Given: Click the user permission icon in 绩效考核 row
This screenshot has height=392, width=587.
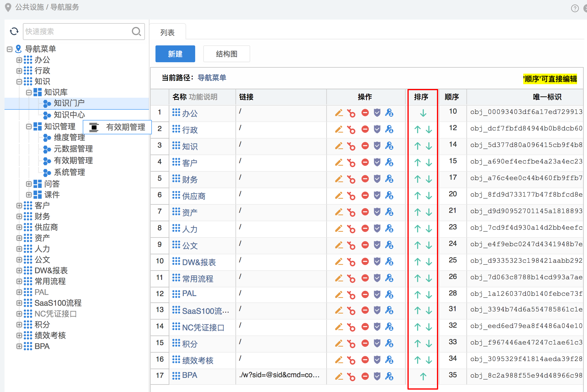Looking at the screenshot, I should (389, 360).
